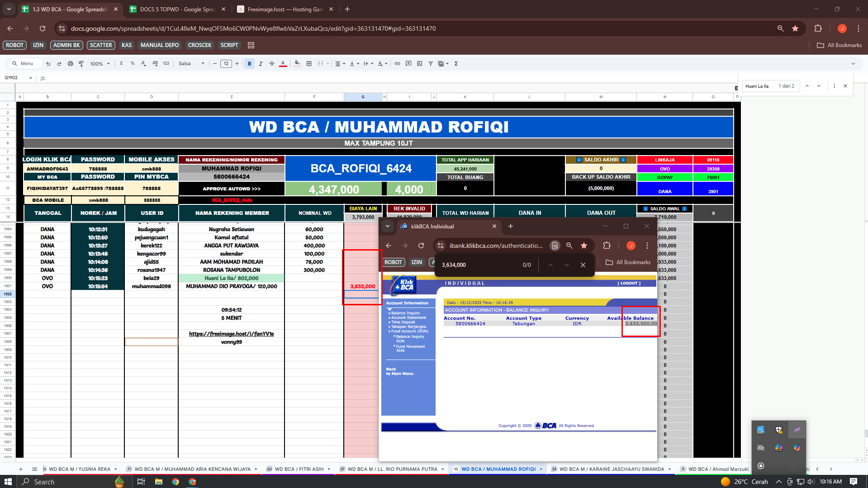Format selection as percent
The width and height of the screenshot is (868, 488).
click(x=133, y=64)
